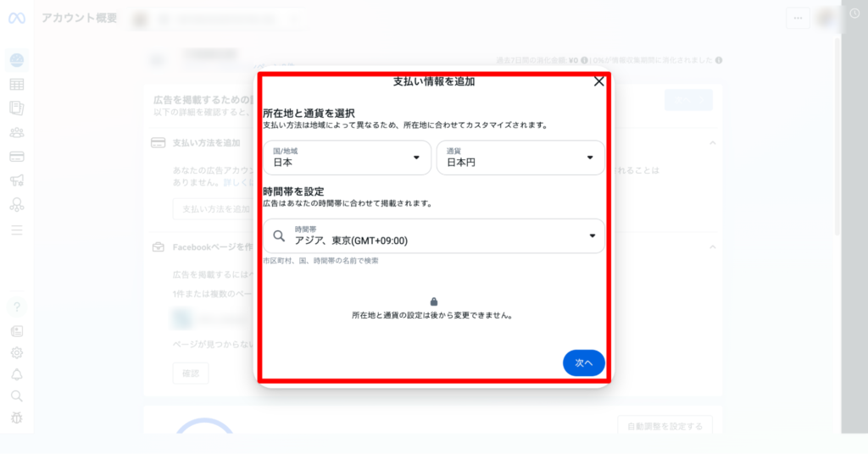Open the help question mark icon
Screen dimensions: 868x454
(17, 307)
